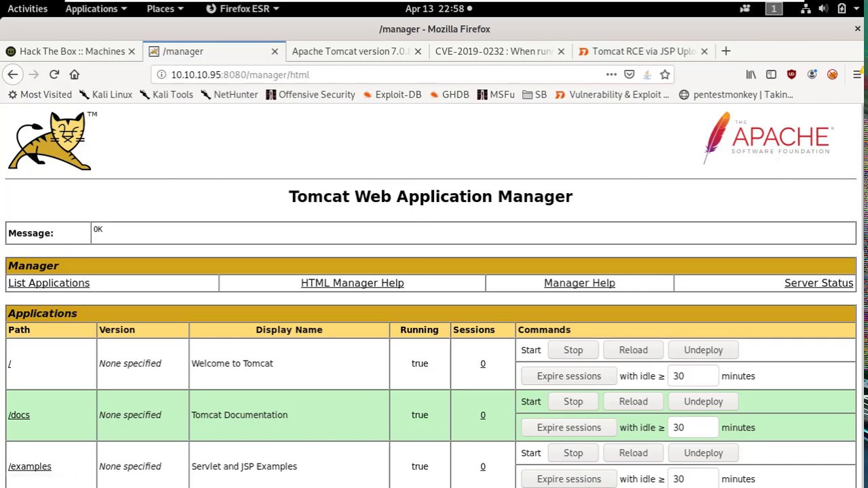
Task: Open the Firefox ESR app menu
Action: coord(242,9)
